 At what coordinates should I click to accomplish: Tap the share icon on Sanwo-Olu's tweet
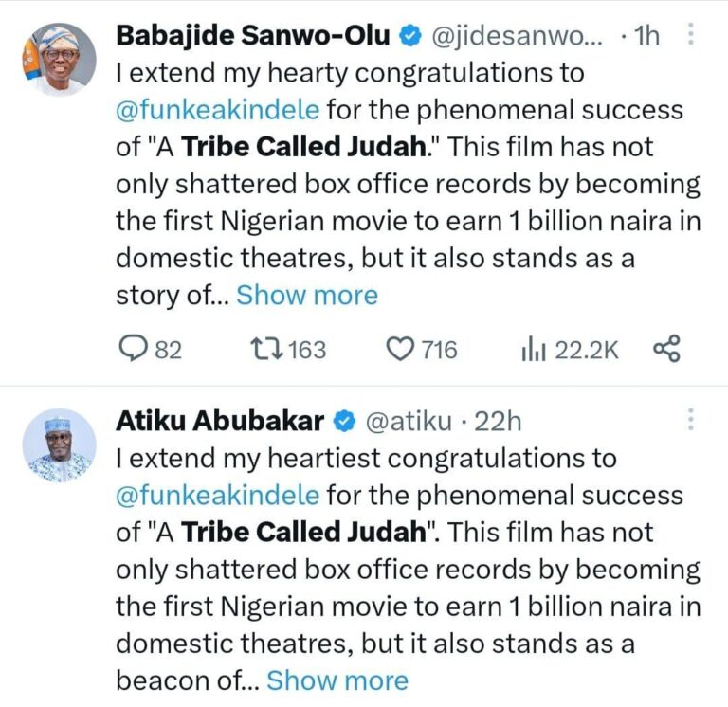coord(666,349)
